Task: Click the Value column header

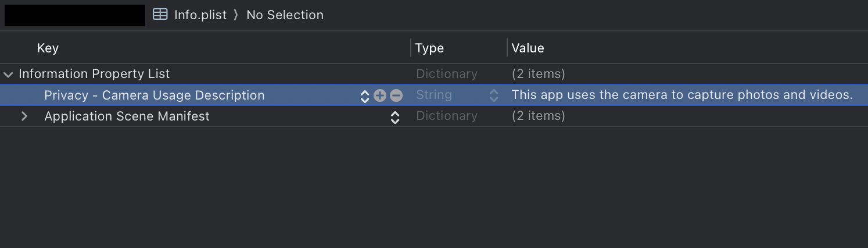Action: tap(528, 48)
